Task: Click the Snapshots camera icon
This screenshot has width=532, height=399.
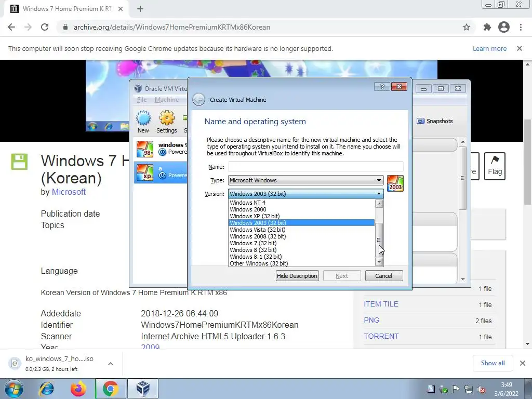Action: click(x=420, y=121)
